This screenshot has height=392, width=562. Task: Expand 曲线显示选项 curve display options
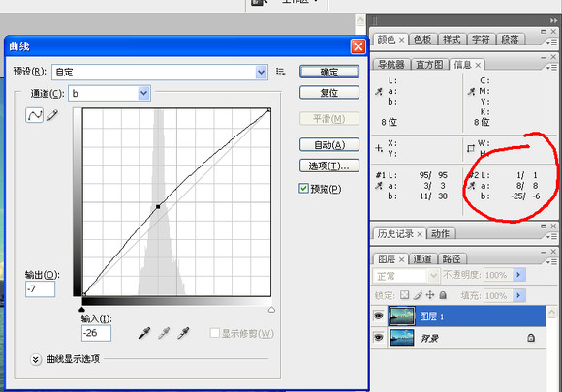[x=35, y=359]
